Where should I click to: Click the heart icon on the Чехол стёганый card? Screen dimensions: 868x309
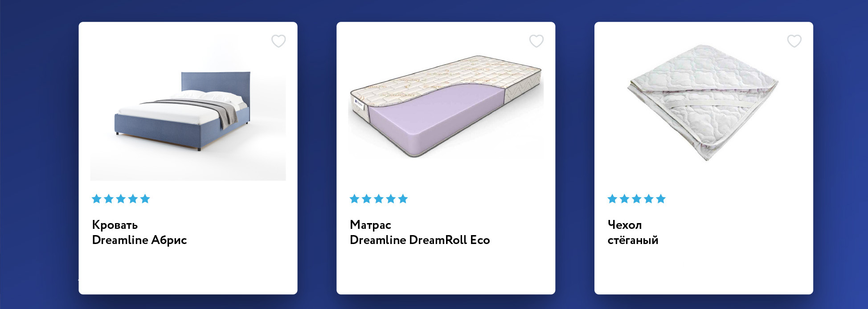794,41
